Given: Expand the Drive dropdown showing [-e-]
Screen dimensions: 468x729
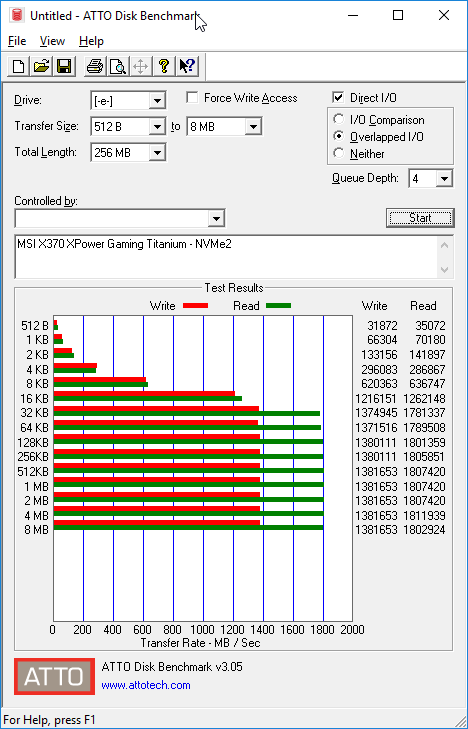Looking at the screenshot, I should point(128,100).
